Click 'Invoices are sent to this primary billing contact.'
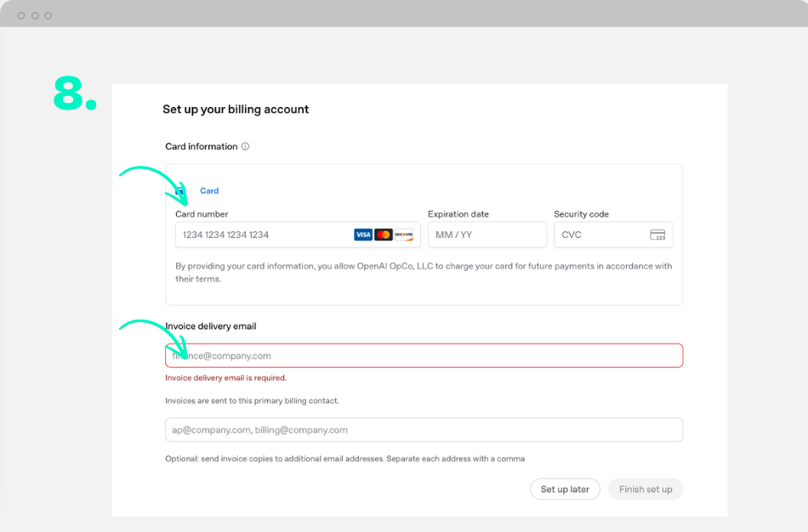 (x=252, y=400)
